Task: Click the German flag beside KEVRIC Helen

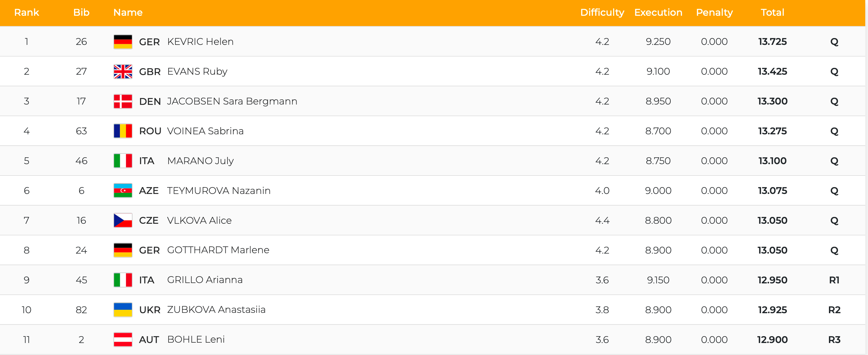Action: [123, 42]
